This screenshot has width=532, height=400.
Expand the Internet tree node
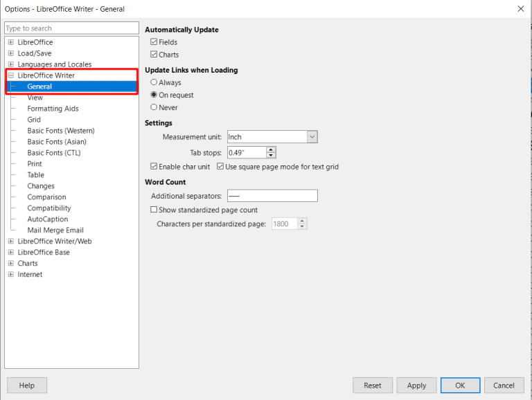[11, 274]
